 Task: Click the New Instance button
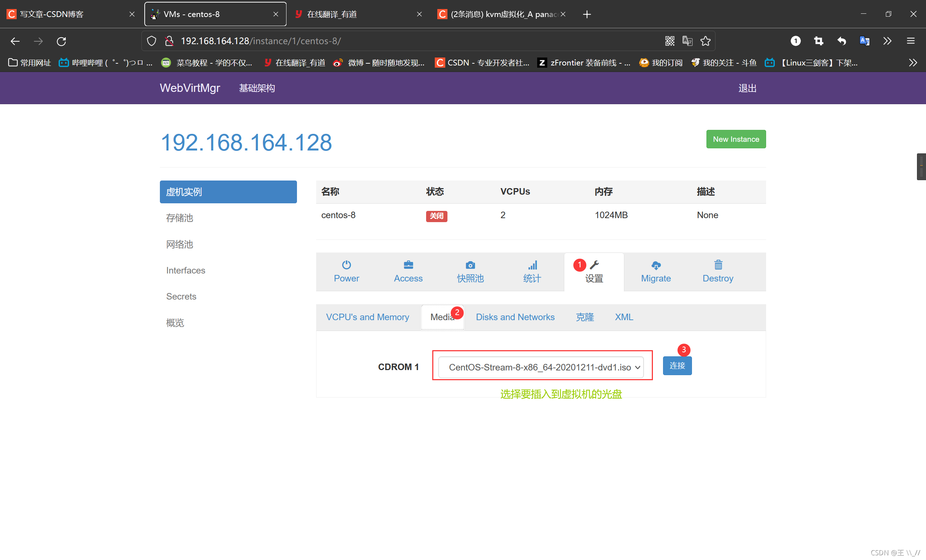(735, 138)
